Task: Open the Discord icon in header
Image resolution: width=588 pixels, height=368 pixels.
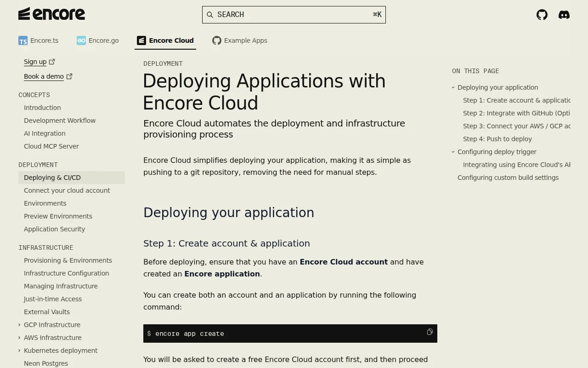Action: (x=564, y=15)
